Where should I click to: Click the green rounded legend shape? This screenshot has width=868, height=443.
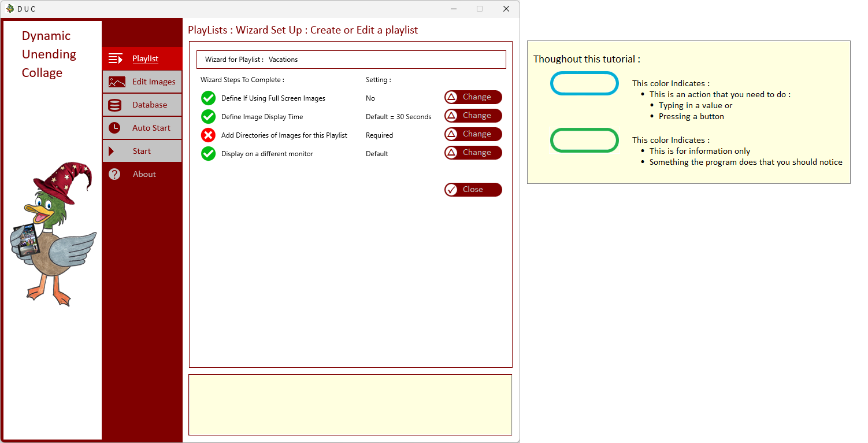[x=584, y=141]
